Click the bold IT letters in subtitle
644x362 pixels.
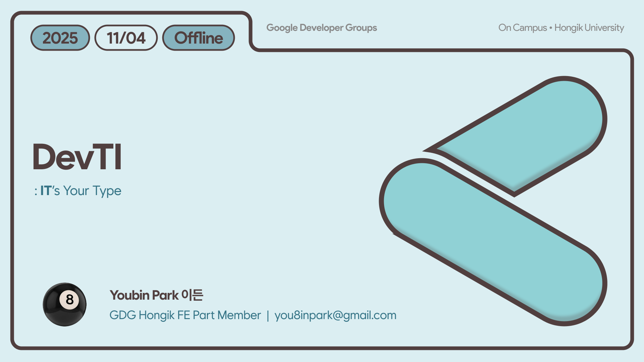point(46,191)
